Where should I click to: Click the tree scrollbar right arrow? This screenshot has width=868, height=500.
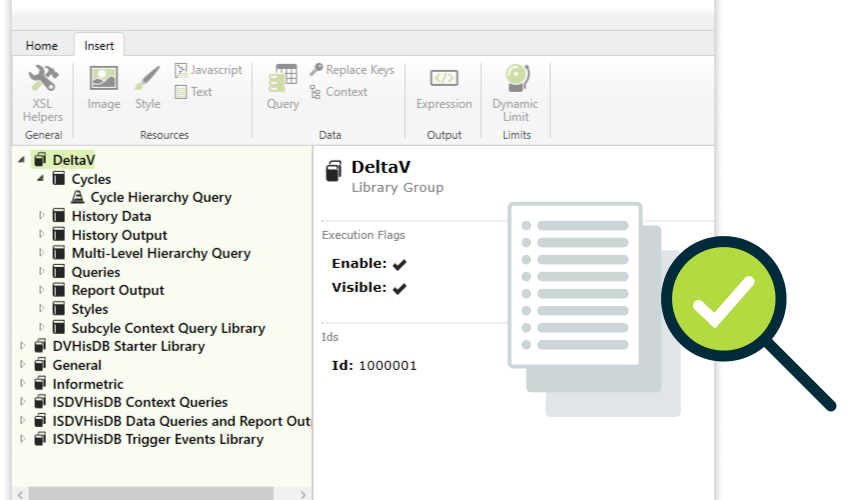pyautogui.click(x=303, y=494)
